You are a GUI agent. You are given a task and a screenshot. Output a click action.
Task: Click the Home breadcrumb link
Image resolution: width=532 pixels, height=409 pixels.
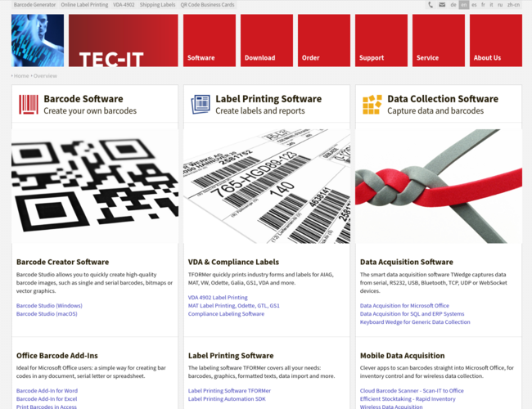20,76
